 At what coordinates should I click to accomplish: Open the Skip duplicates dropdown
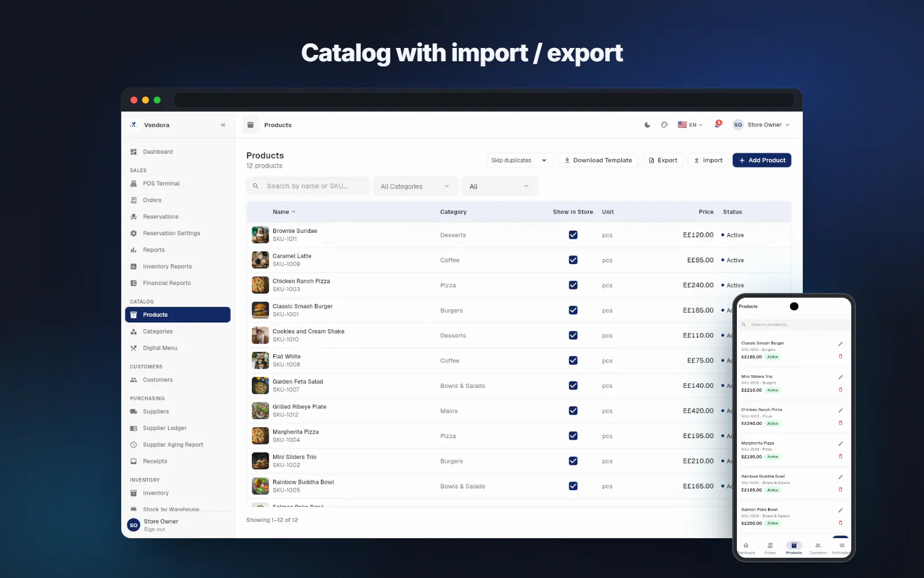point(519,160)
